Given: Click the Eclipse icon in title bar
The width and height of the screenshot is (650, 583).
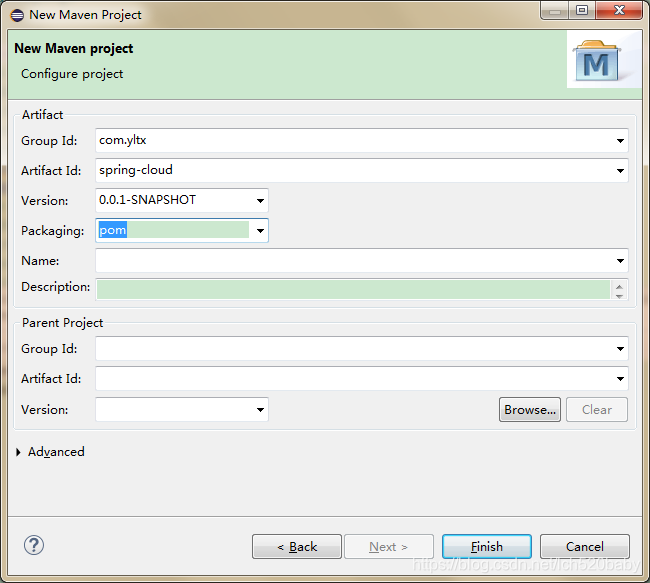Looking at the screenshot, I should pyautogui.click(x=17, y=15).
